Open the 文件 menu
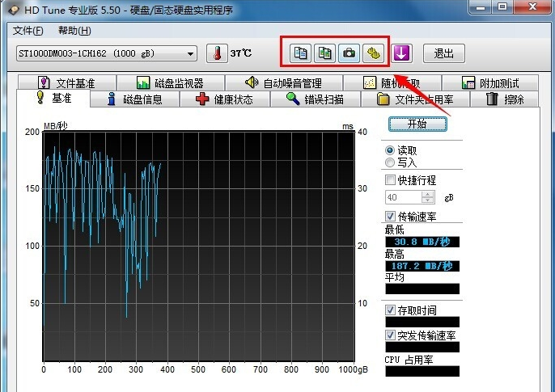Screen dimensions: 555x392 (x=28, y=31)
